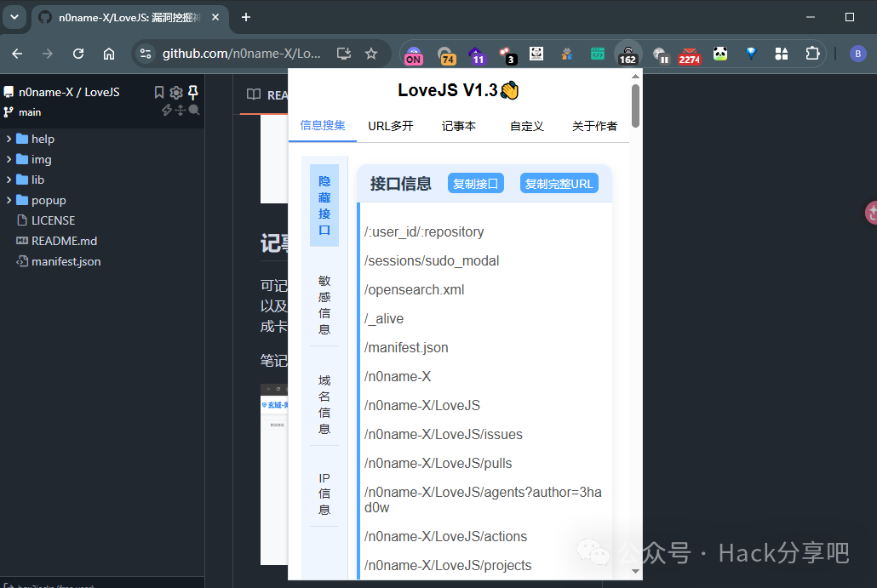
Task: Click the install app icon in address bar
Action: pos(343,54)
